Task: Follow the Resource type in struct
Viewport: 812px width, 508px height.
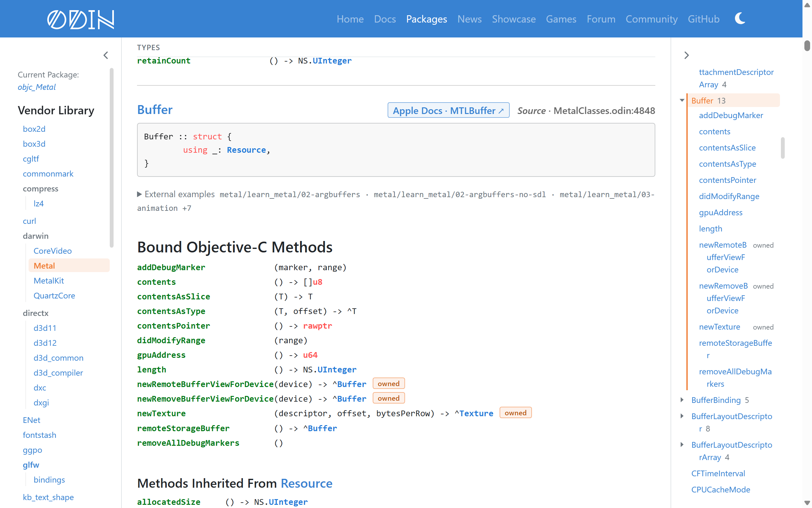Action: coord(246,150)
